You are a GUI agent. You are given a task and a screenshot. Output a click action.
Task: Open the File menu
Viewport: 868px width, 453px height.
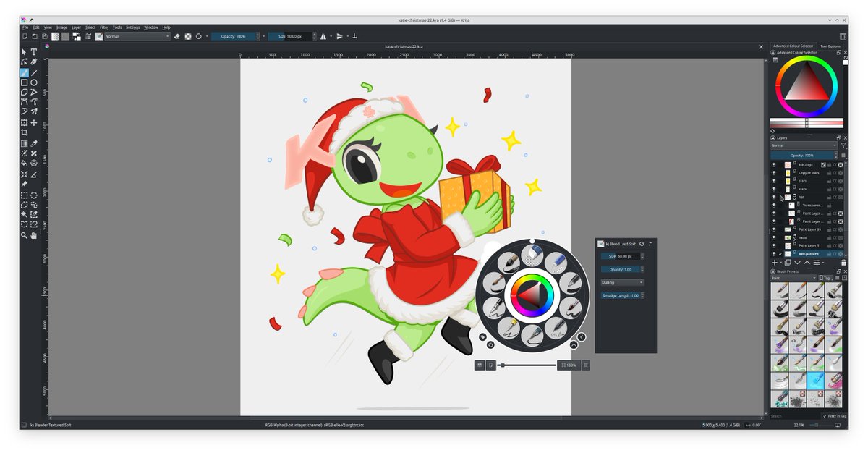(x=25, y=27)
